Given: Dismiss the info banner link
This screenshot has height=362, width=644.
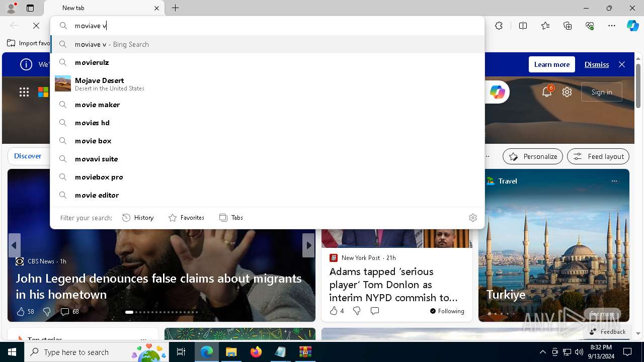Looking at the screenshot, I should click(597, 64).
